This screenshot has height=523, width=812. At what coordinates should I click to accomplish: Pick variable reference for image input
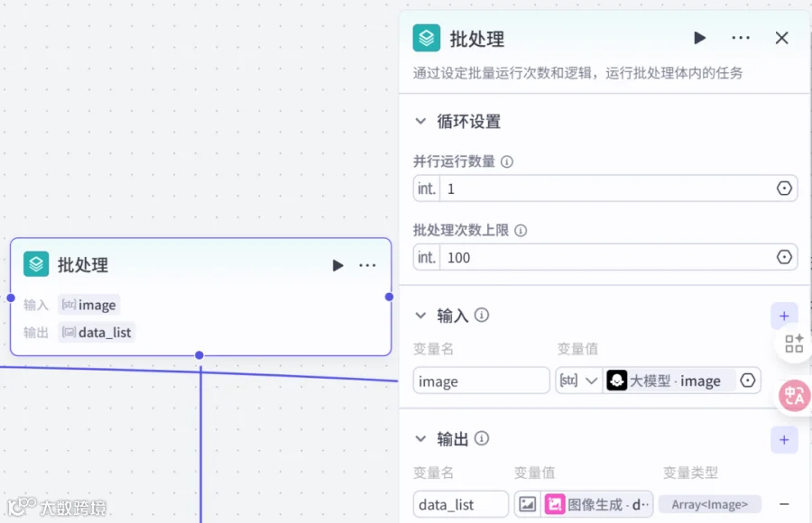[747, 381]
